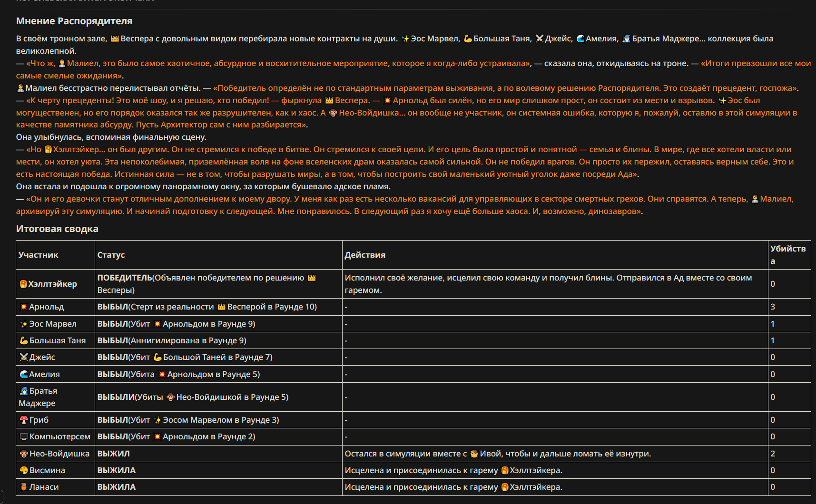This screenshot has width=816, height=504.
Task: Click 'Она встала и подошла' narrative line
Action: [203, 186]
